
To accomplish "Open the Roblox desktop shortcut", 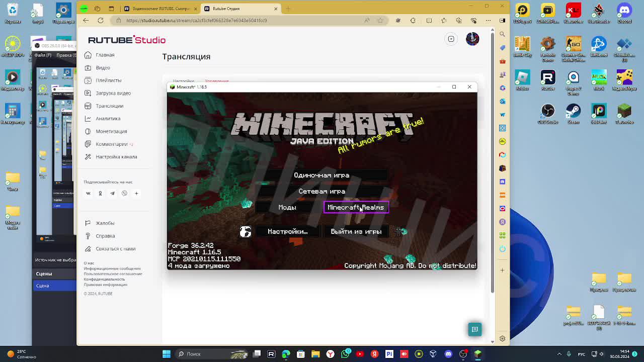I will pos(523,79).
